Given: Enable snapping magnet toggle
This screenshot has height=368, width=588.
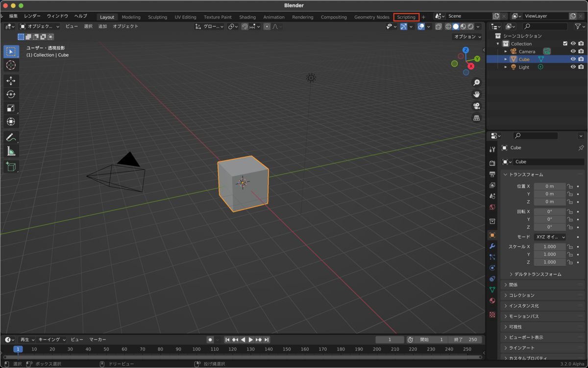Looking at the screenshot, I should (x=245, y=26).
